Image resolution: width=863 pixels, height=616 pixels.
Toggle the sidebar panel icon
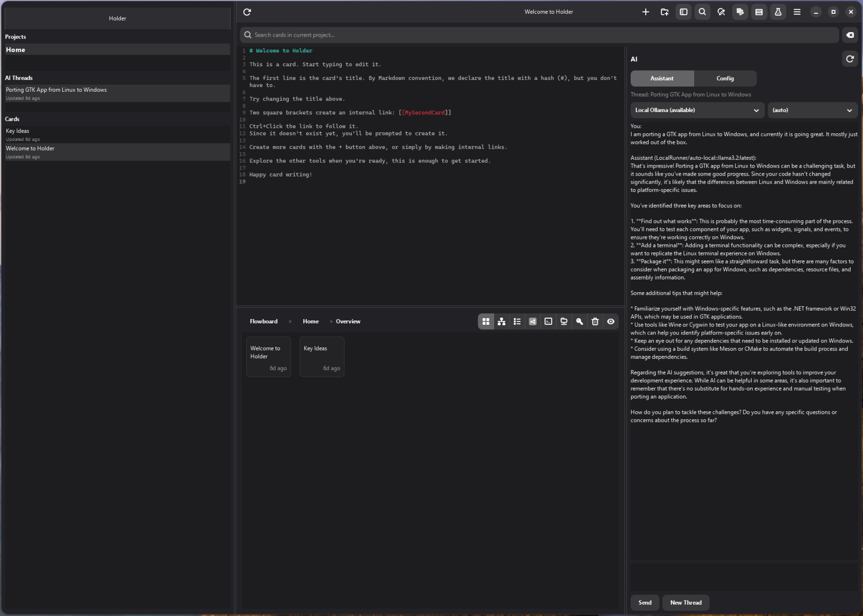tap(683, 12)
